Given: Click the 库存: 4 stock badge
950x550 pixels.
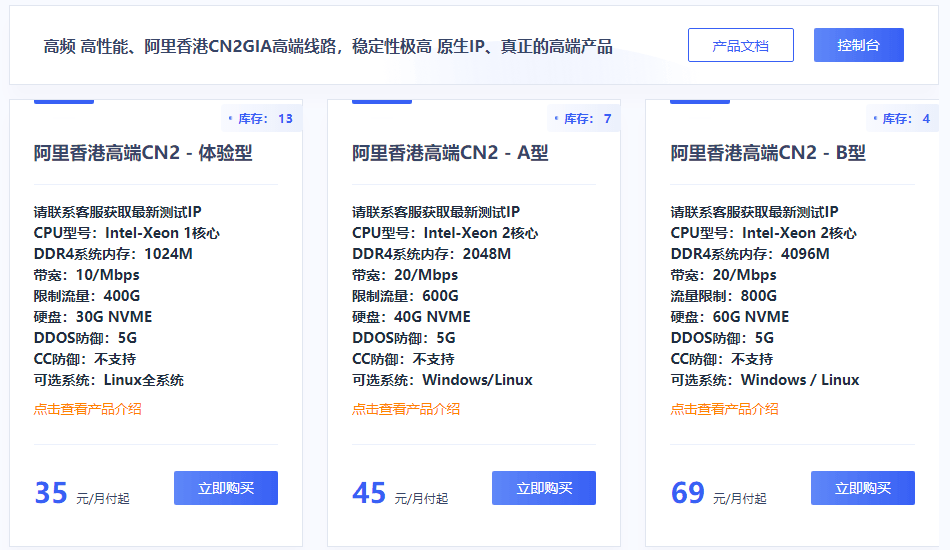Looking at the screenshot, I should [902, 119].
